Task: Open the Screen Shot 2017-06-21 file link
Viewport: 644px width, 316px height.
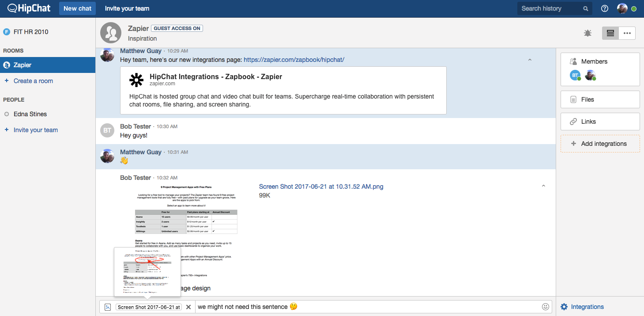Action: click(x=321, y=187)
